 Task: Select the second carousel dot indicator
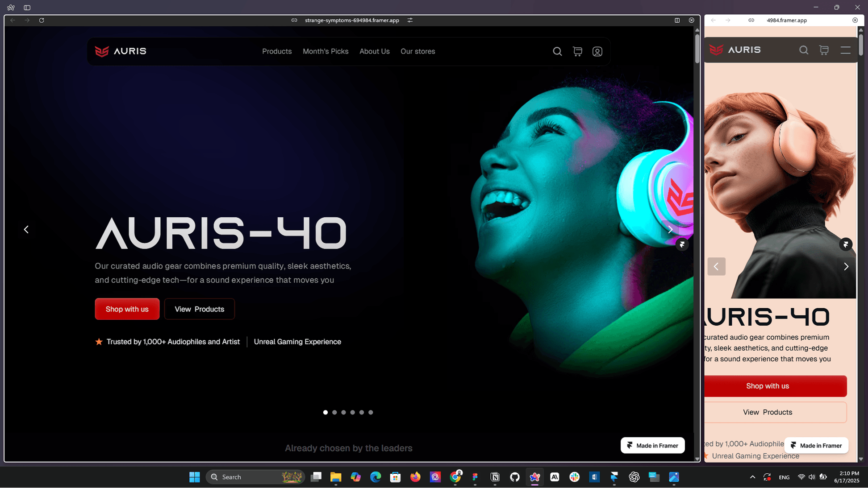pyautogui.click(x=334, y=412)
